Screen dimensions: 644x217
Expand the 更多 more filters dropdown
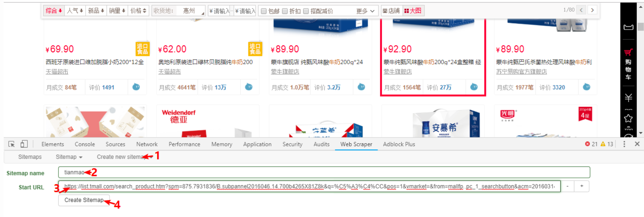365,11
